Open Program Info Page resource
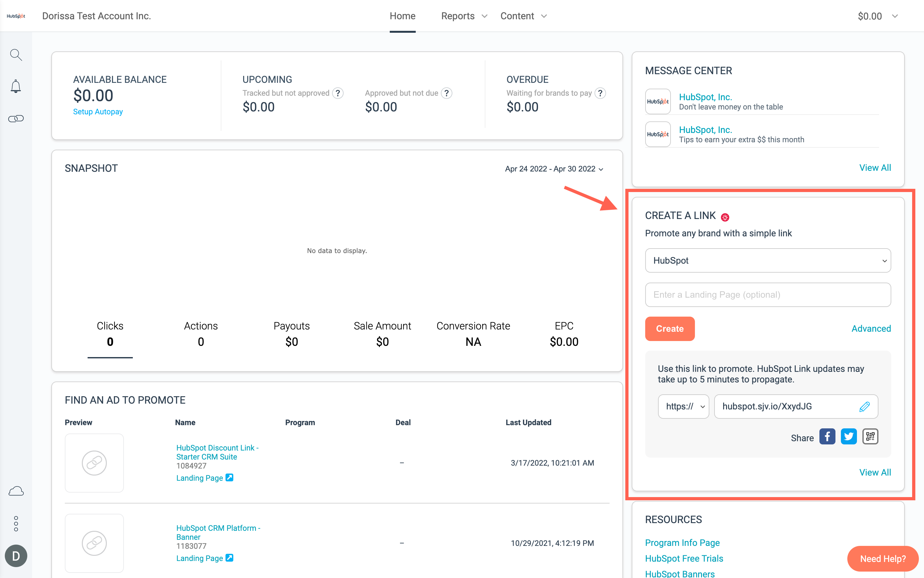The height and width of the screenshot is (578, 924). click(682, 543)
